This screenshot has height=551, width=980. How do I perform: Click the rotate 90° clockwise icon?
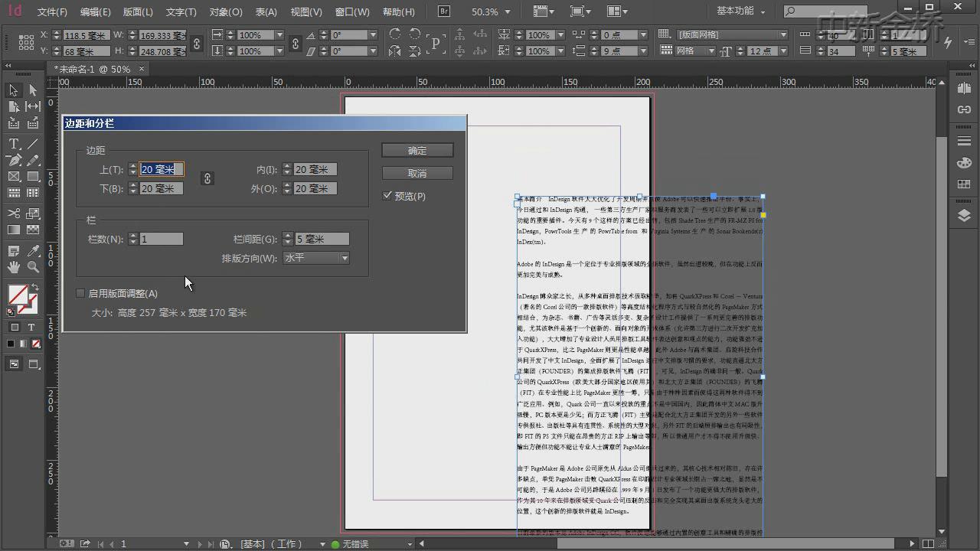395,34
